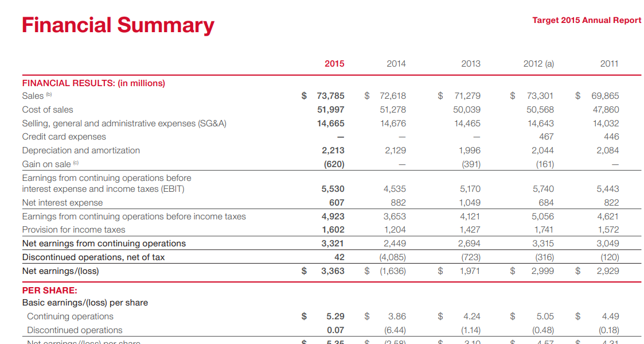Click the 2015 Gain on sale value (620)
644x344 pixels.
tap(334, 164)
